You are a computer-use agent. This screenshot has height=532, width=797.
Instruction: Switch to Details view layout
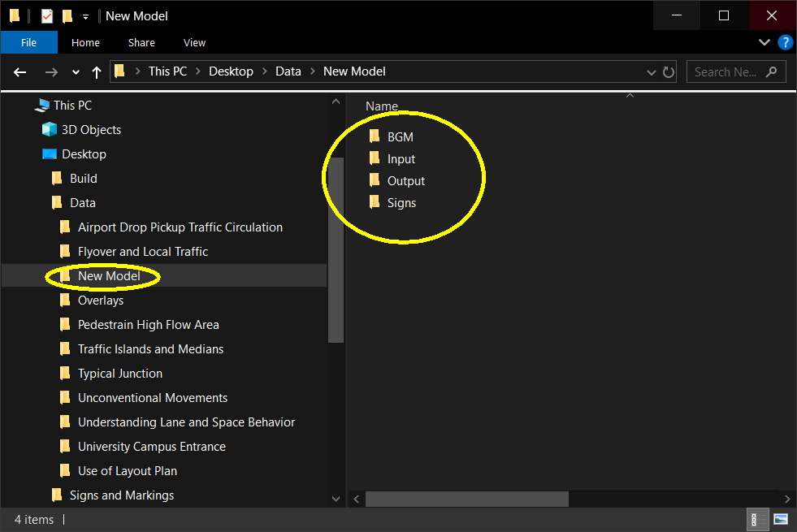click(756, 520)
